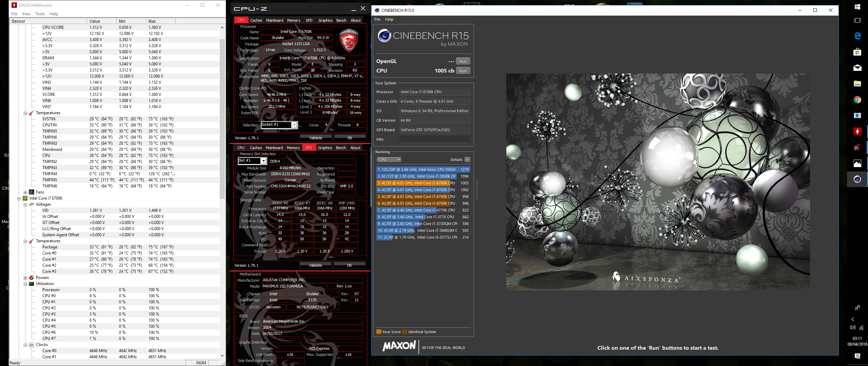Screen dimensions: 868x366
Task: Click the Powers flame icon in HWMonitor tree
Action: (31, 278)
